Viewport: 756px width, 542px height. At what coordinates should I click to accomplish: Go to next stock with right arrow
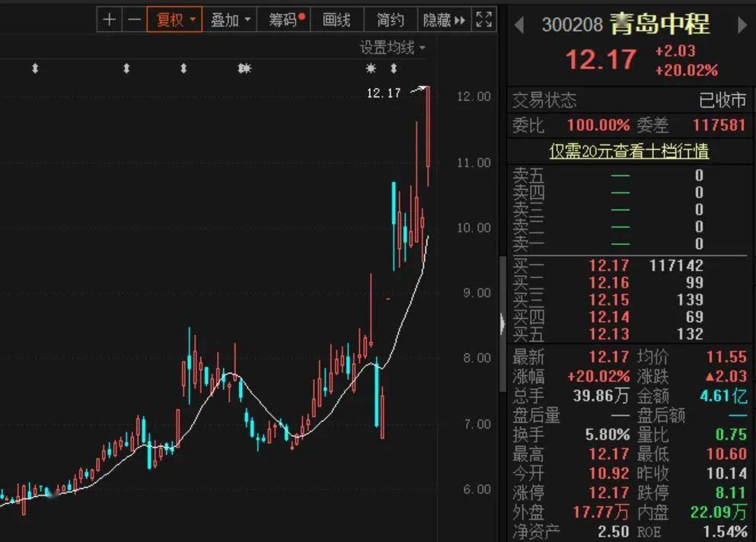[743, 24]
